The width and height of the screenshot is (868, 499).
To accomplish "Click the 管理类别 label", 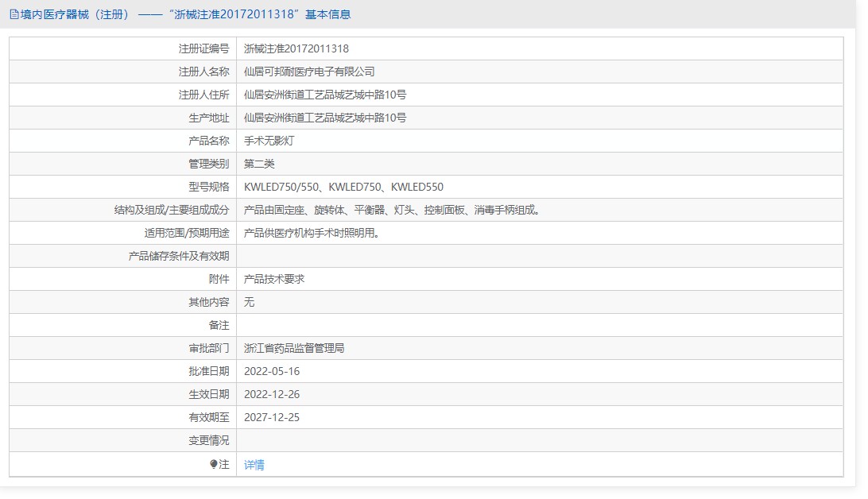I will click(209, 164).
